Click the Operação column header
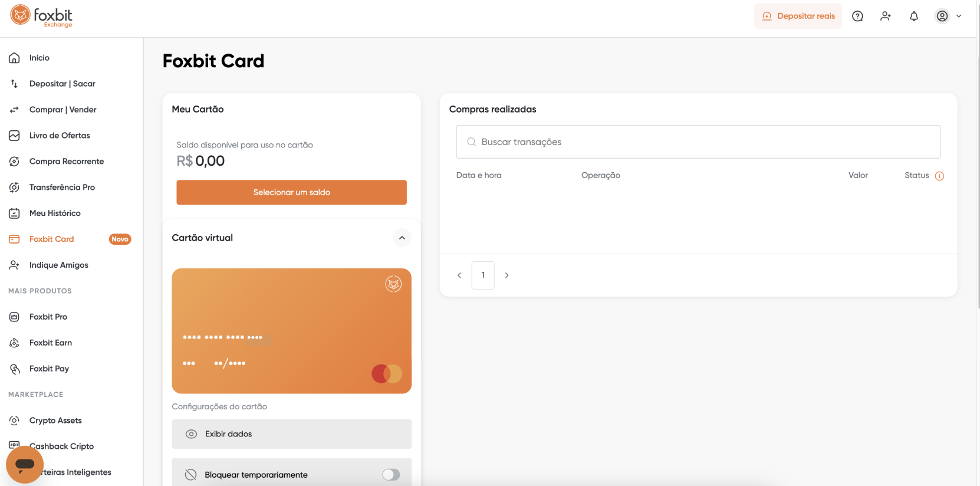980x486 pixels. point(601,175)
